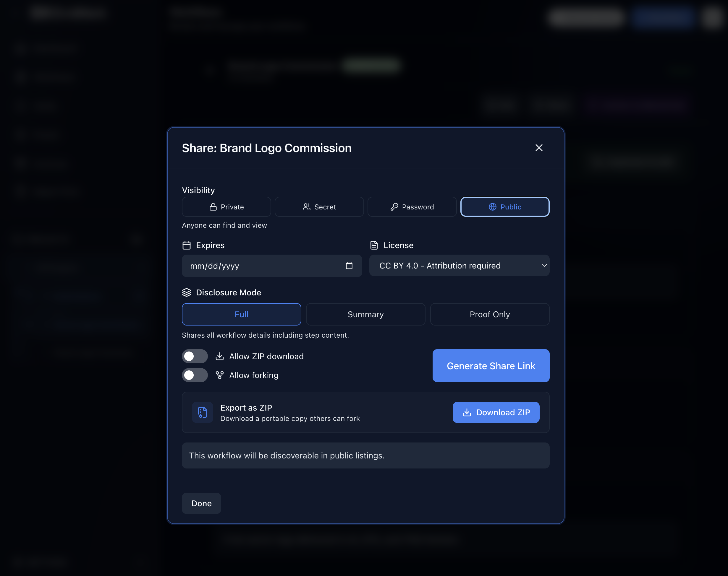728x576 pixels.
Task: Click the Generate Share Link button
Action: (x=491, y=366)
